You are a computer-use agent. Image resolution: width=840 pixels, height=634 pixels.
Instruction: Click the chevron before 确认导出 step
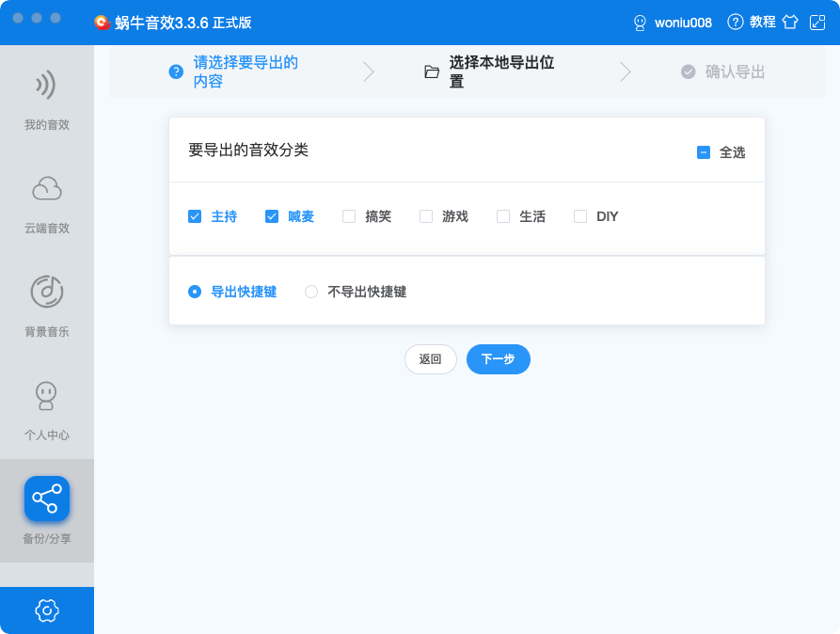click(x=626, y=71)
